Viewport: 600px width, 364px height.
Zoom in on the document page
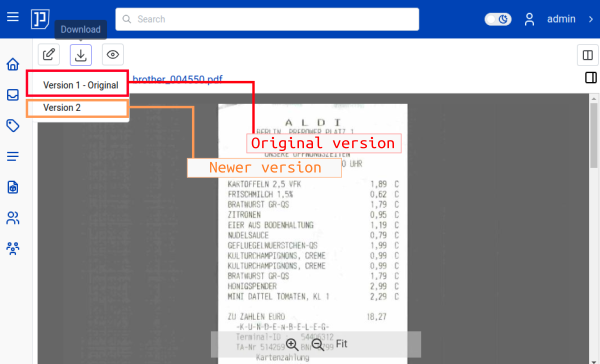click(x=292, y=344)
